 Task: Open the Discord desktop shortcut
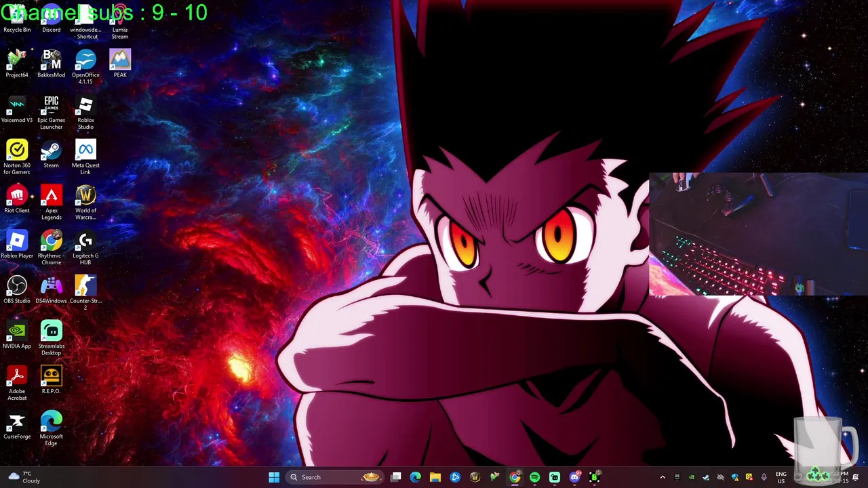click(52, 19)
